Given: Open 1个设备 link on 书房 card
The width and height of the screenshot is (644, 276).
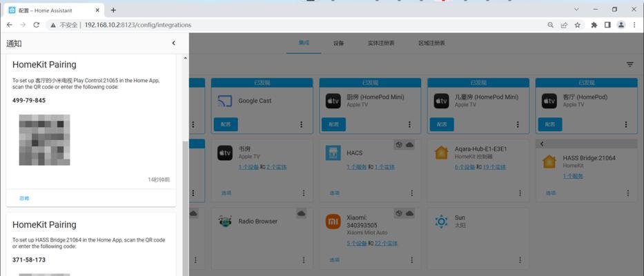Looking at the screenshot, I should point(248,167).
